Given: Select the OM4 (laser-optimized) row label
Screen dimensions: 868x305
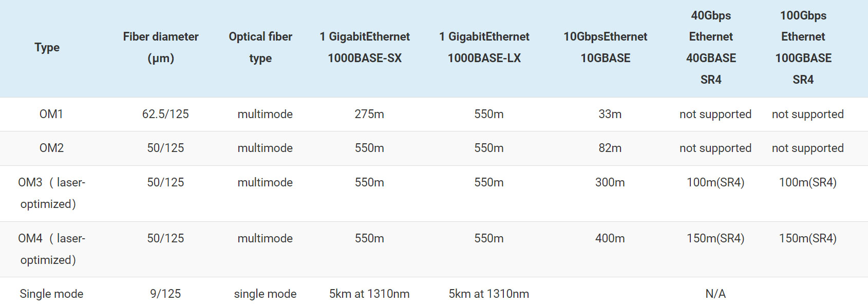Looking at the screenshot, I should [51, 249].
